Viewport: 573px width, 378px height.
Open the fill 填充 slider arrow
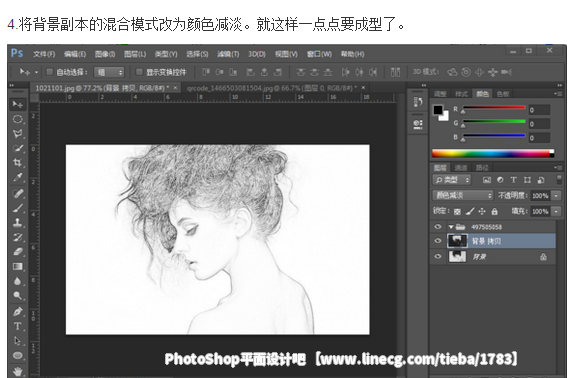pos(556,211)
